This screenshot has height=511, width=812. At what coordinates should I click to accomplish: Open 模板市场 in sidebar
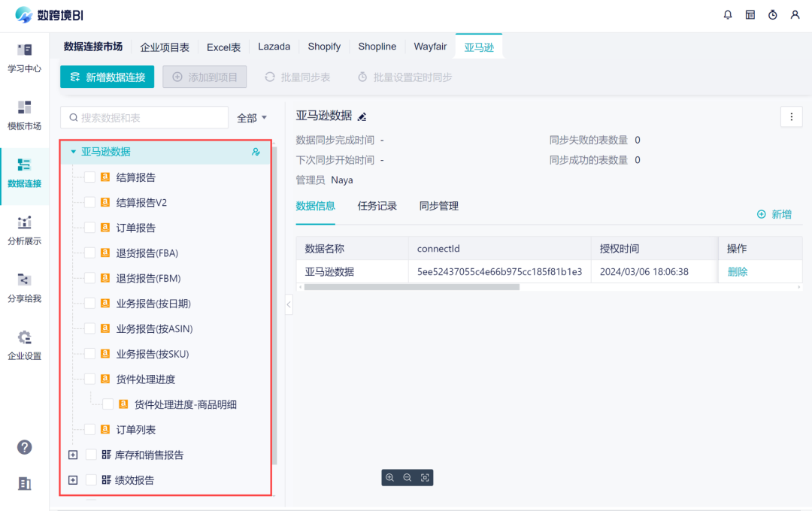pos(24,116)
